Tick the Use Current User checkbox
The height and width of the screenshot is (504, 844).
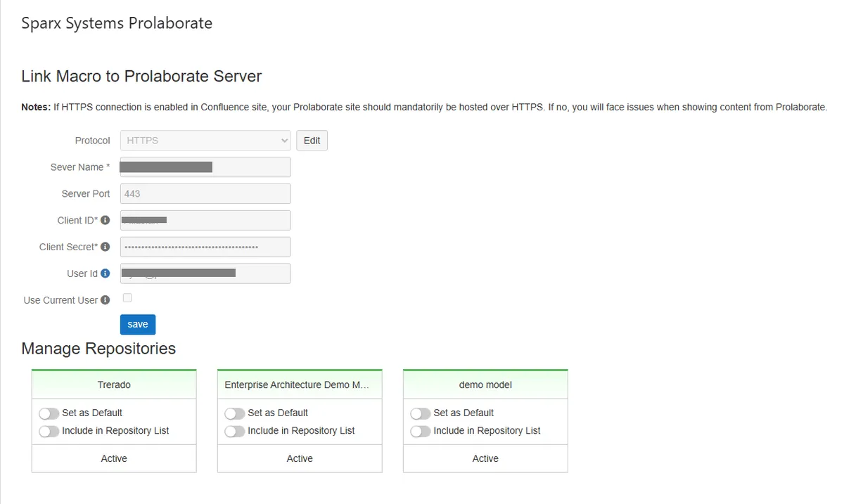[127, 298]
